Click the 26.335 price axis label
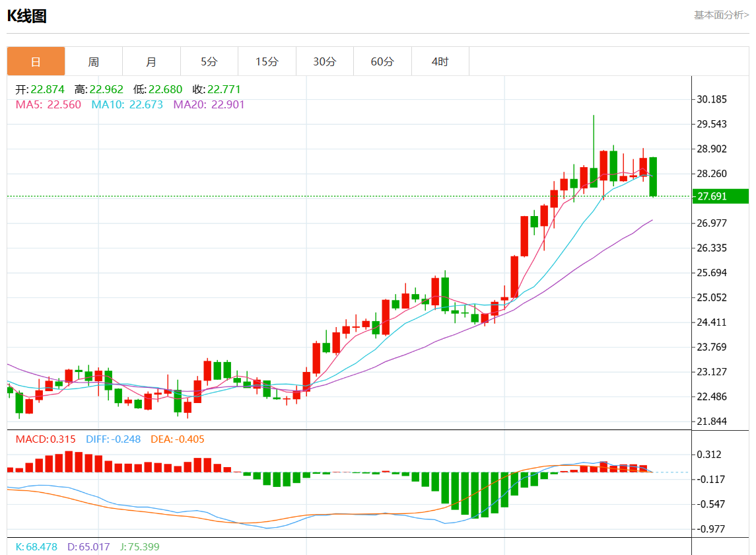This screenshot has width=756, height=555. pyautogui.click(x=712, y=248)
